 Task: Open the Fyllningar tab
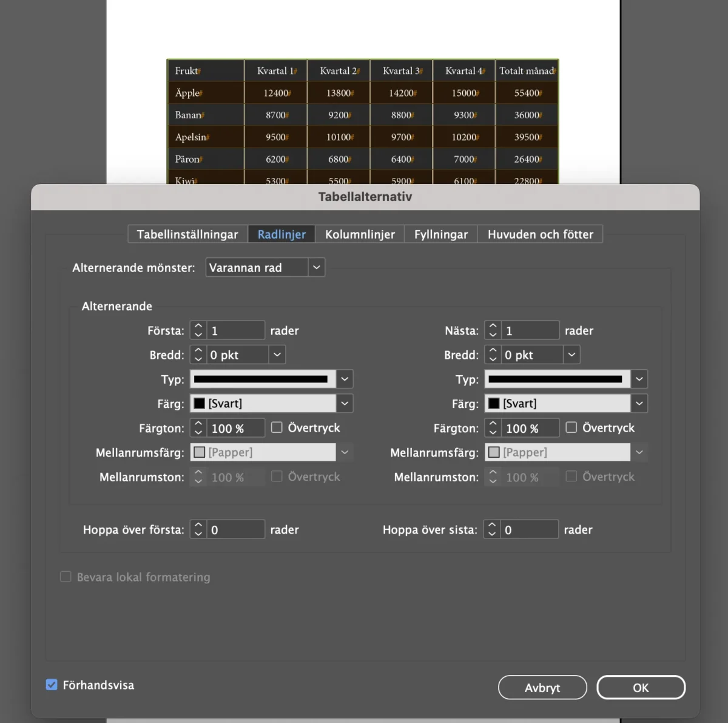click(x=440, y=234)
